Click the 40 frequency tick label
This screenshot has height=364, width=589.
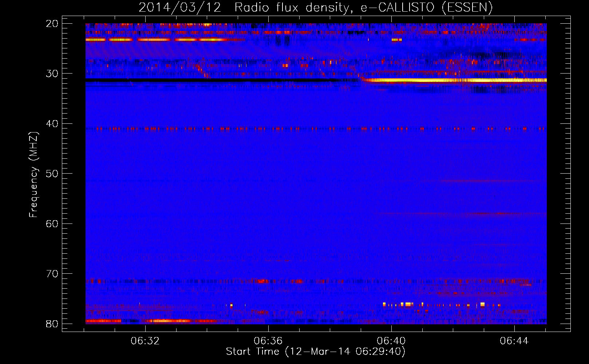[x=52, y=124]
